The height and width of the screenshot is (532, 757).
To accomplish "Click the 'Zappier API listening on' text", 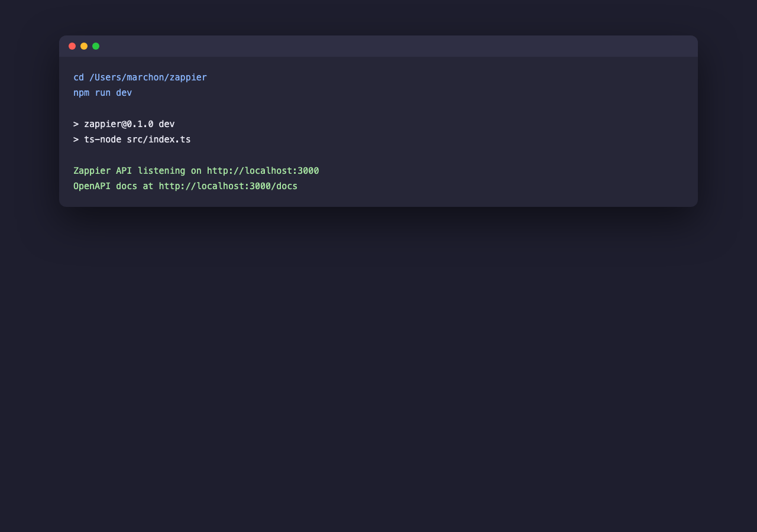I will click(137, 171).
